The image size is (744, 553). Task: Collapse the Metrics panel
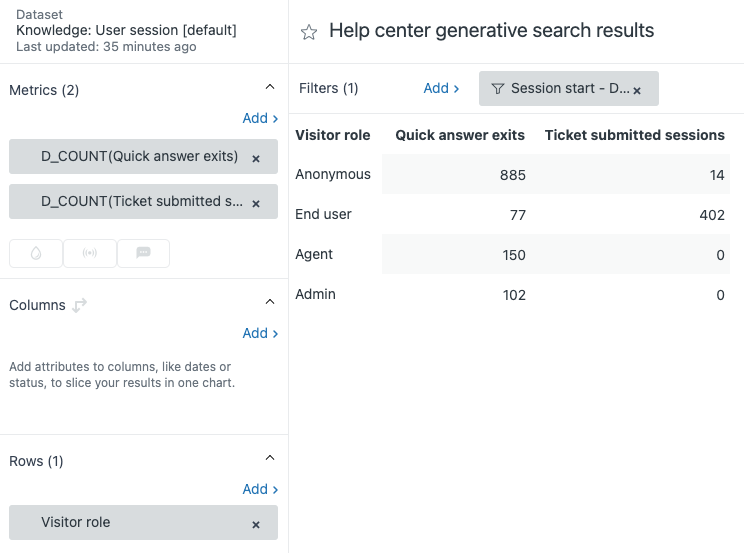coord(269,89)
